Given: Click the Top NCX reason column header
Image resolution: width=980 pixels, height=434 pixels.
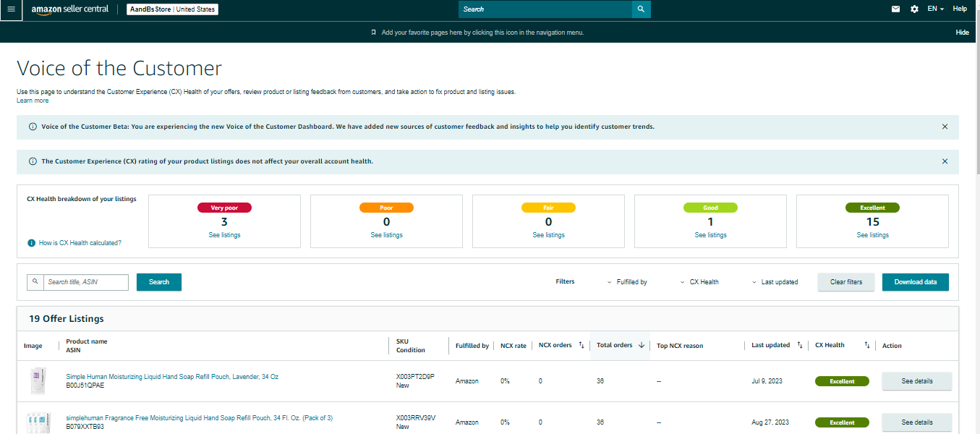Looking at the screenshot, I should click(x=680, y=346).
